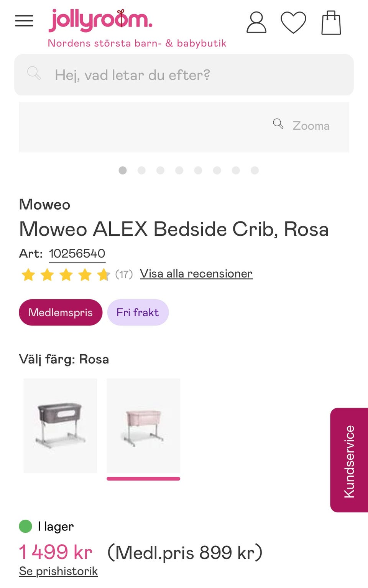The width and height of the screenshot is (368, 588).
Task: Click the Jollyroom logo
Action: [100, 20]
